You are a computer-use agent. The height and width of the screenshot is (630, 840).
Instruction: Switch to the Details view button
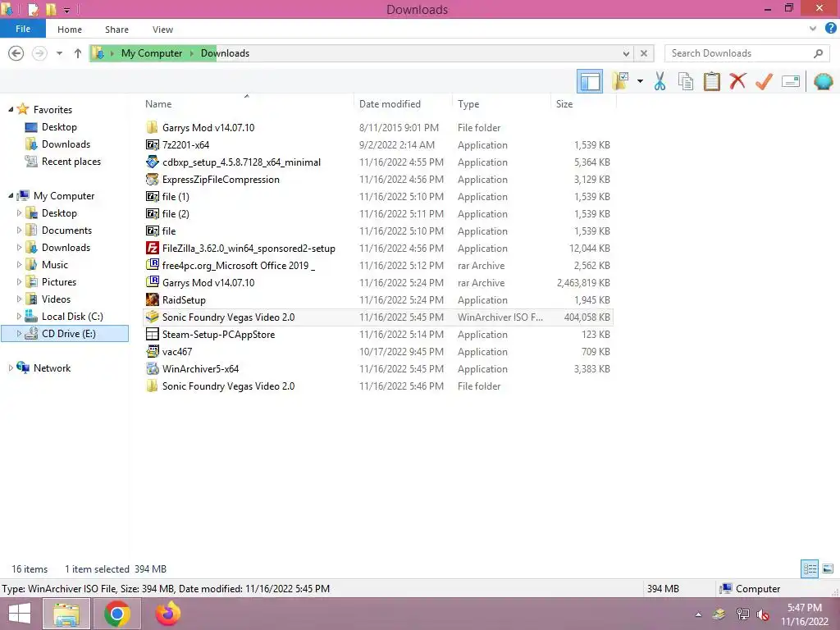pos(810,568)
